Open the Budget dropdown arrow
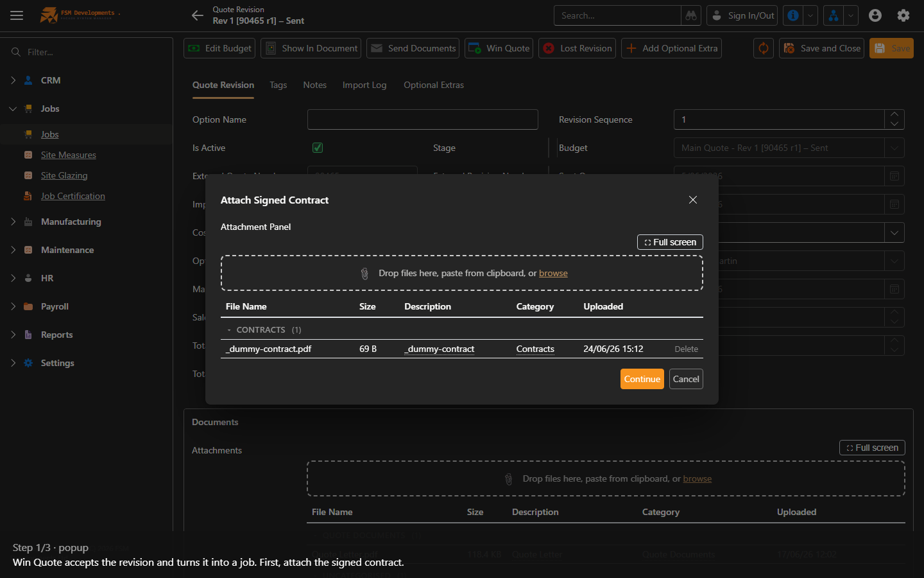 [894, 148]
